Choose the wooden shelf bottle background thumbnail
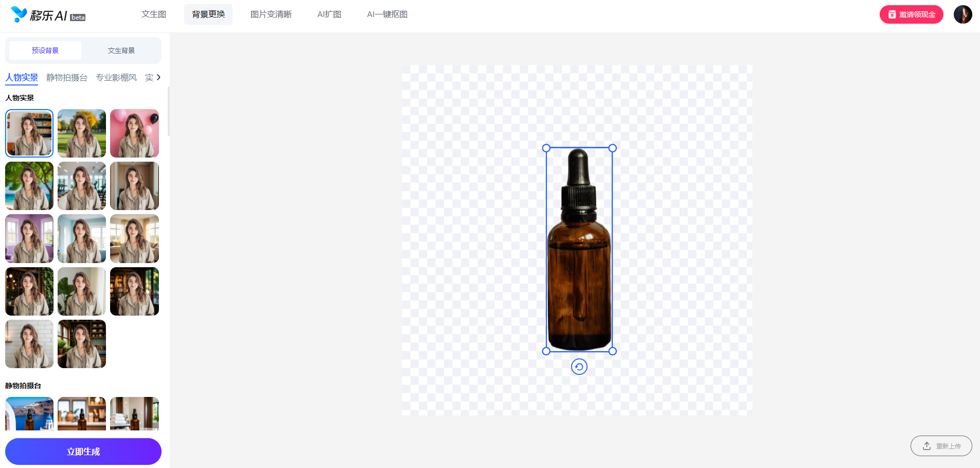 pyautogui.click(x=82, y=413)
